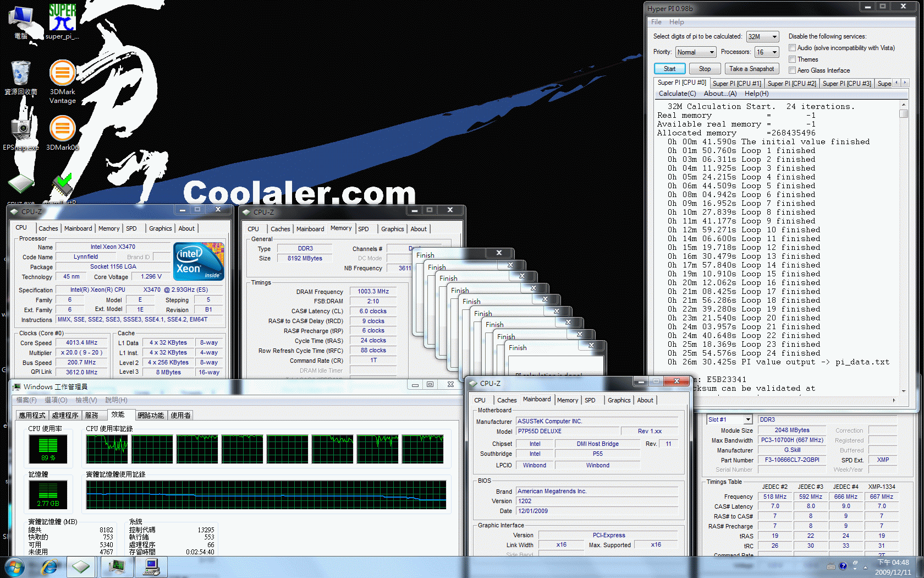Click the Intel Xeon X3470 name field
924x578 pixels.
(113, 247)
